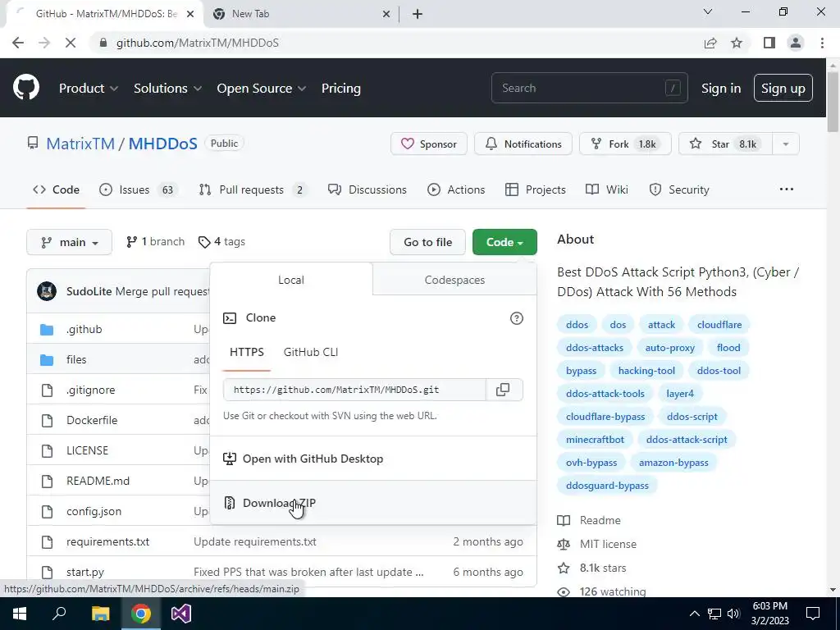Click the Chrome taskbar icon
Viewport: 840px width, 630px height.
click(x=141, y=614)
